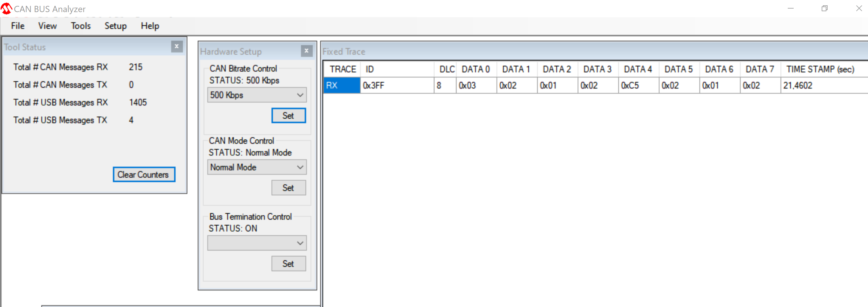This screenshot has height=307, width=868.
Task: Open the Bus Termination Control dropdown
Action: (256, 243)
